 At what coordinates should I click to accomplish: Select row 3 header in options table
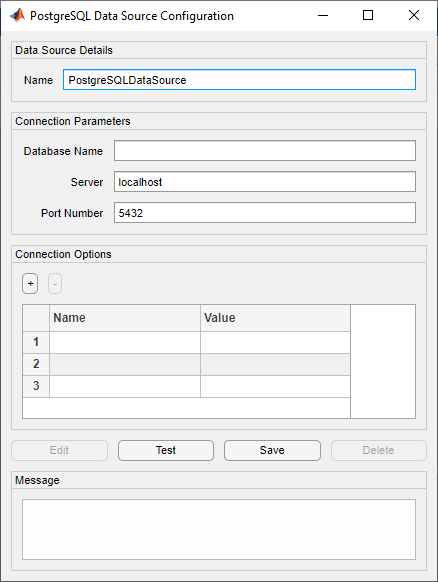[x=36, y=386]
